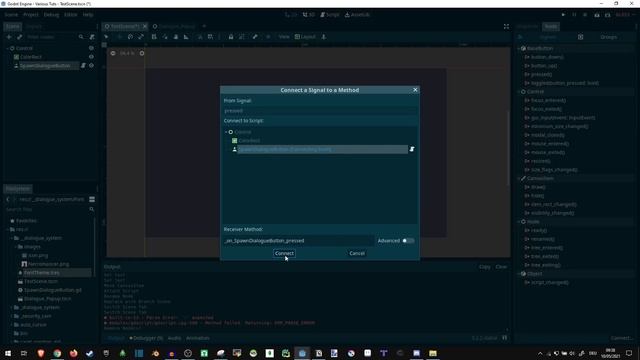Play the current scene
Viewport: 640px width, 360px height.
597,15
